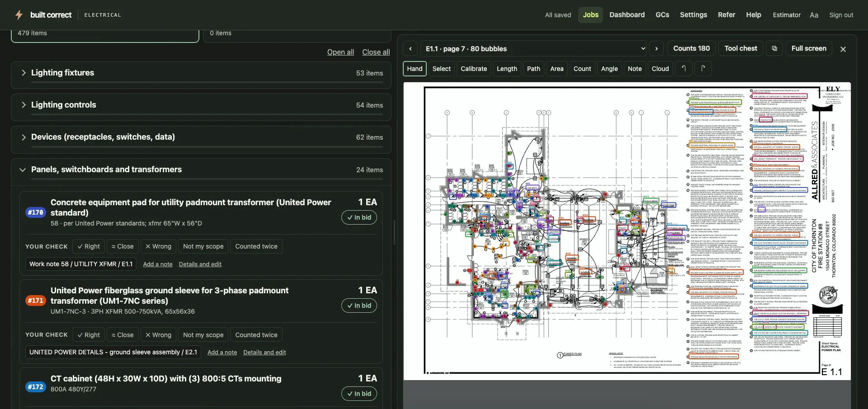
Task: Select the Hand tool
Action: pos(415,69)
